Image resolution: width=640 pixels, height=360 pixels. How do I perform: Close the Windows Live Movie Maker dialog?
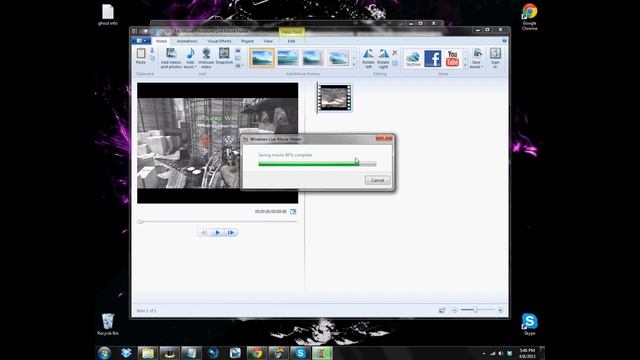(x=384, y=139)
